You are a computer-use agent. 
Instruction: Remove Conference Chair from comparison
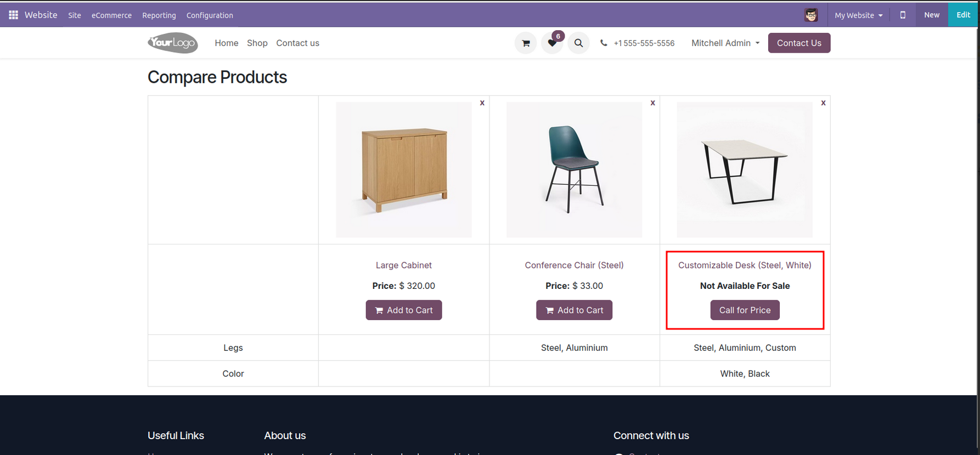[x=652, y=103]
